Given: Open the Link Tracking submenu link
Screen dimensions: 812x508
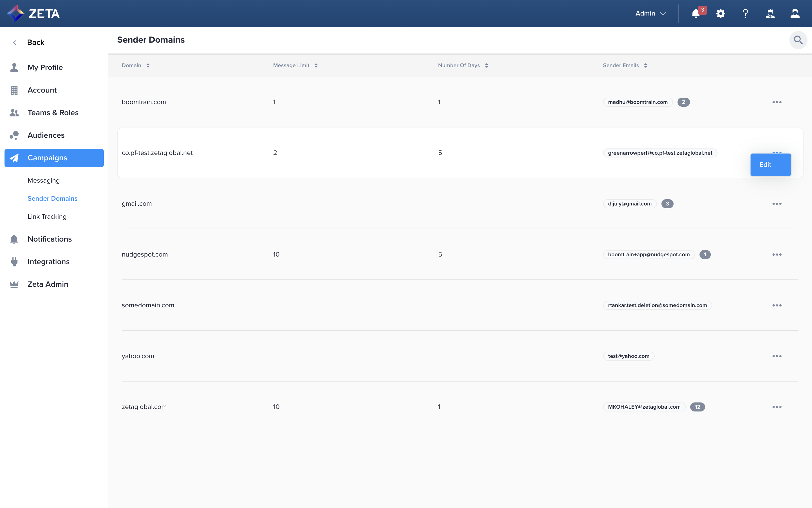Looking at the screenshot, I should point(47,217).
